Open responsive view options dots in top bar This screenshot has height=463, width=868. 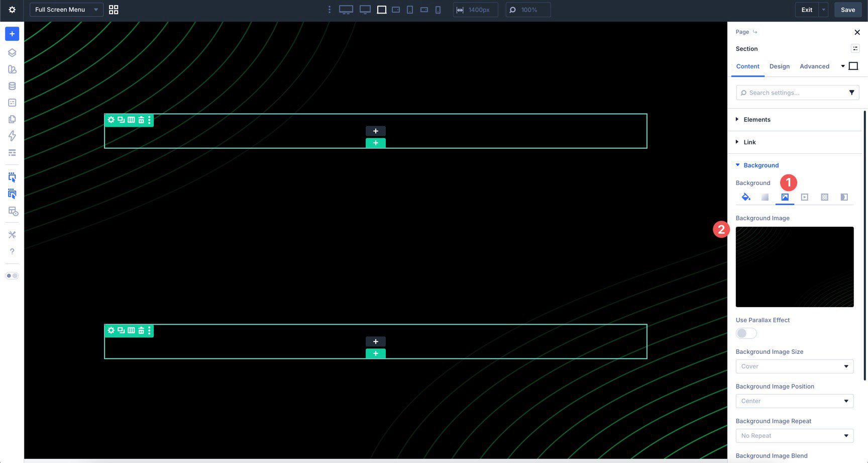click(330, 10)
